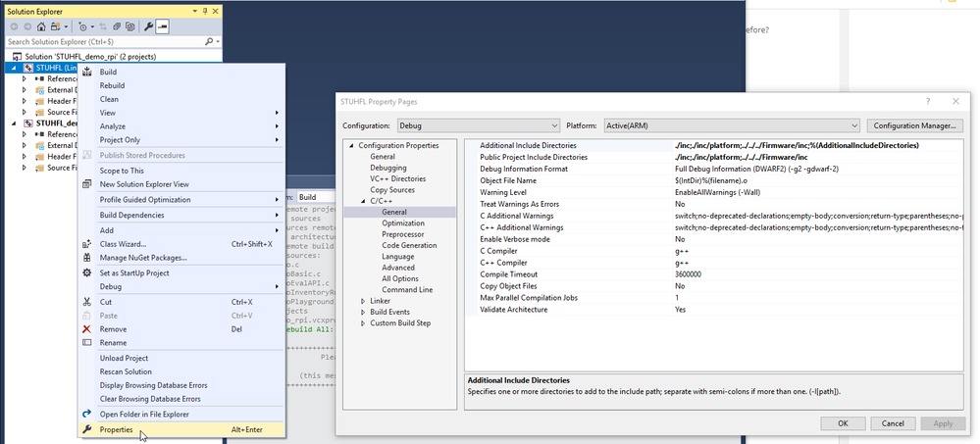Collapse the C/C++ node in property tree
980x444 pixels.
pyautogui.click(x=363, y=201)
